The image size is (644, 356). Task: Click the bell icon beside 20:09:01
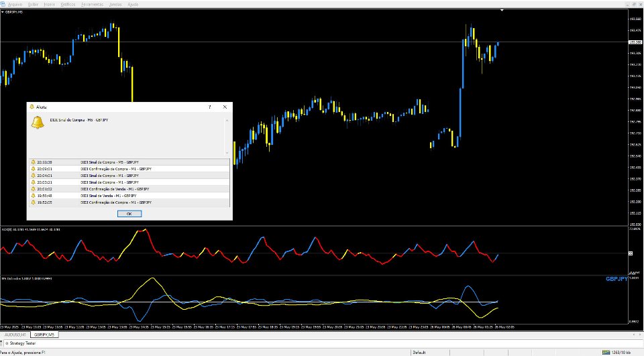34,169
